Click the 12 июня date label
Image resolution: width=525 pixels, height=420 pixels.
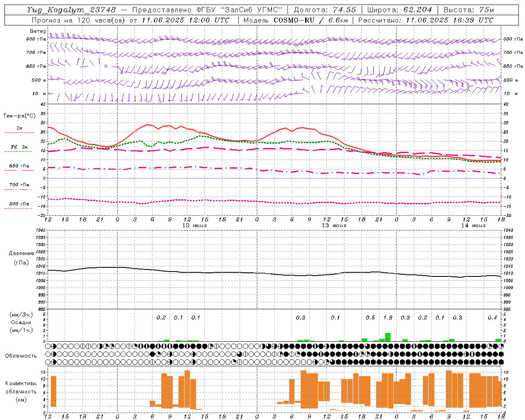(194, 226)
